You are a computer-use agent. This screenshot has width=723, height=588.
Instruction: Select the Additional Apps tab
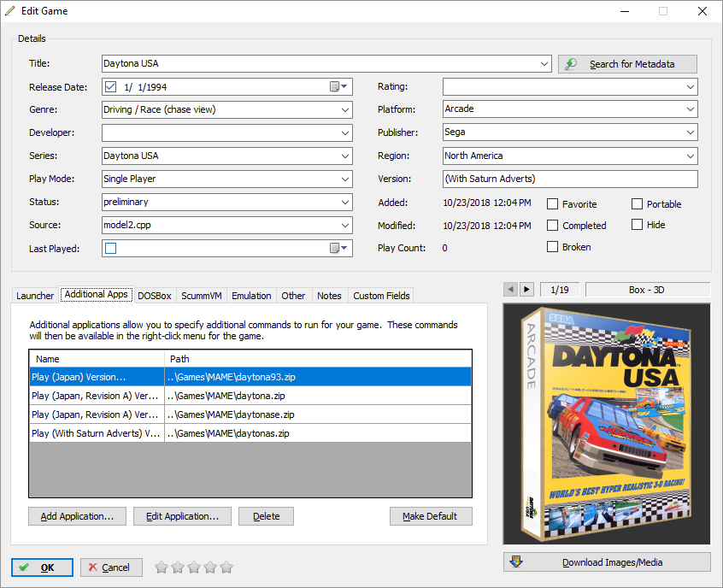pos(97,294)
